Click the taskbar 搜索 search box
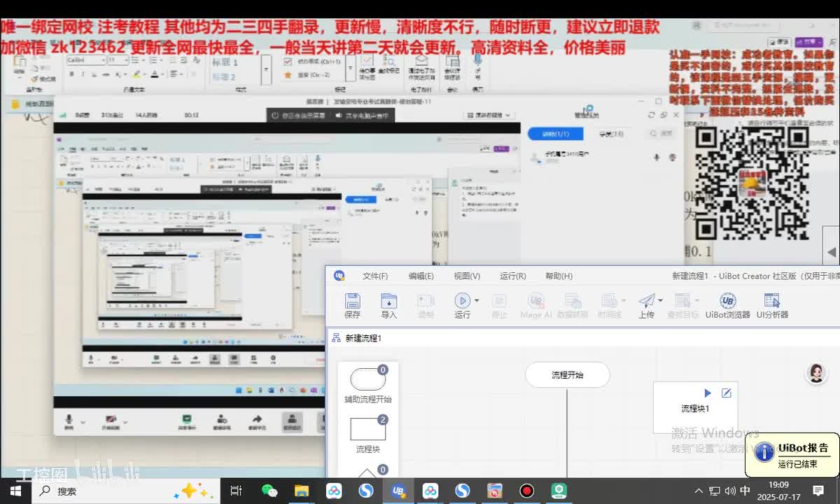The image size is (840, 504). [126, 491]
